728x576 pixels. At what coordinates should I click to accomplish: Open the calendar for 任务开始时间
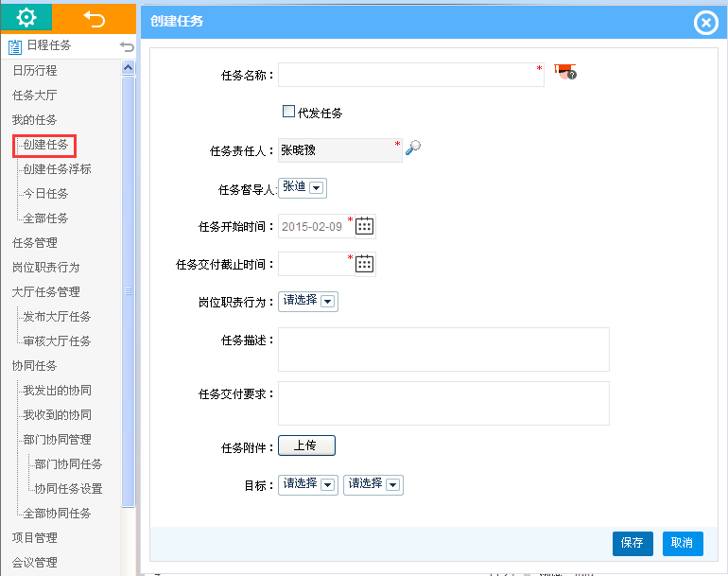[364, 226]
